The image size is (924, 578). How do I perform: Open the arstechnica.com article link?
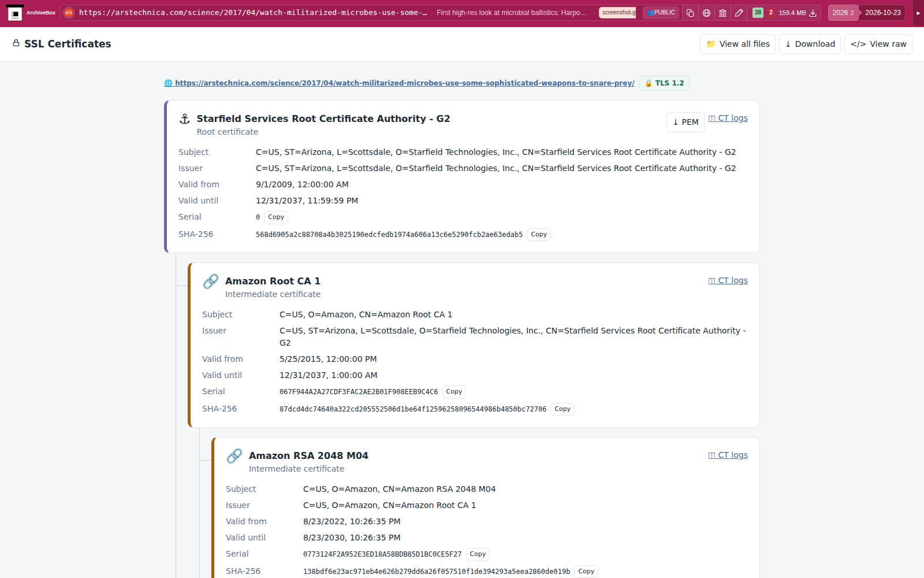click(x=399, y=83)
